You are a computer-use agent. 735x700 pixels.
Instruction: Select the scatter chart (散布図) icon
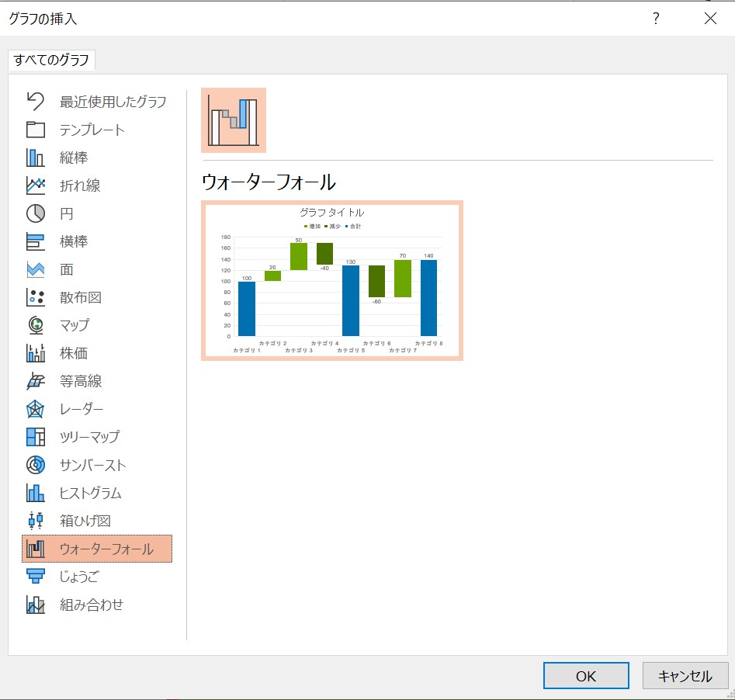[x=36, y=297]
